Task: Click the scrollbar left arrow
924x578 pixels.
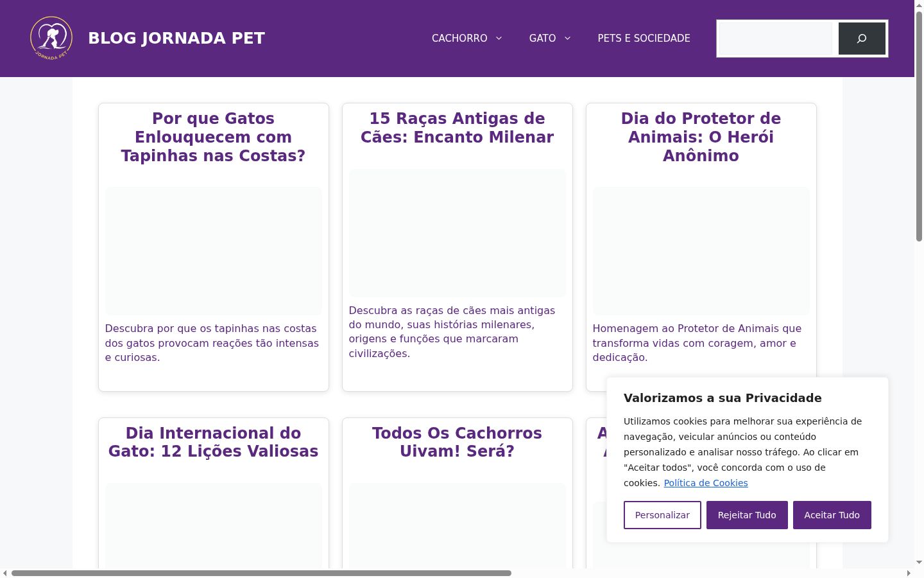Action: tap(5, 573)
